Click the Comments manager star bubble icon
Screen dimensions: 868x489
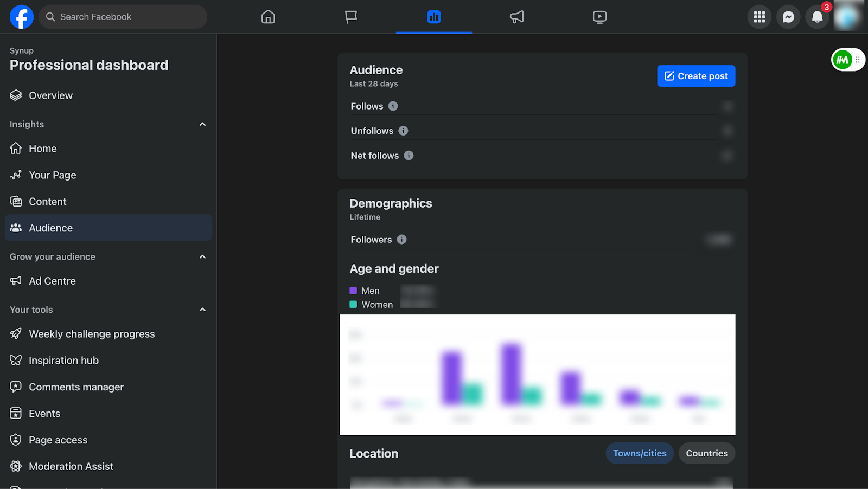[16, 387]
